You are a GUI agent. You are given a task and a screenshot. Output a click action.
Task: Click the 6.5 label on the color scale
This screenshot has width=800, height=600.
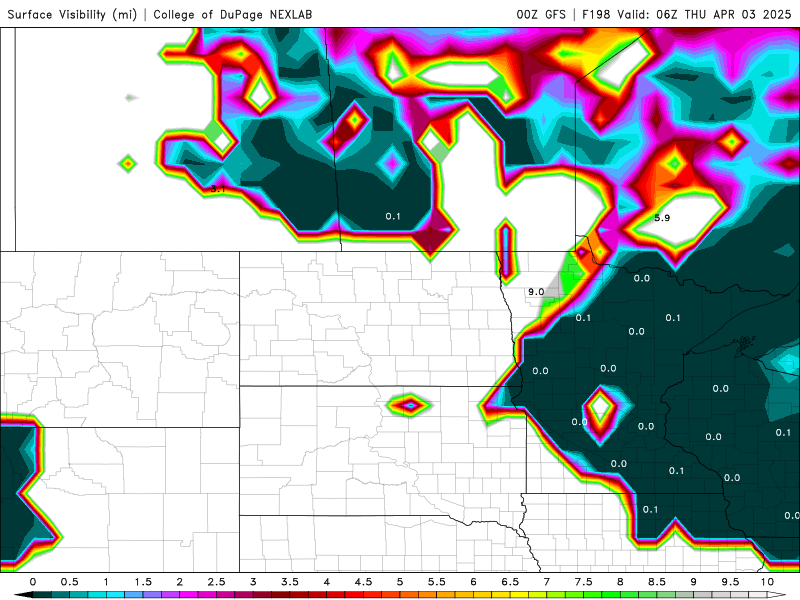pos(510,582)
